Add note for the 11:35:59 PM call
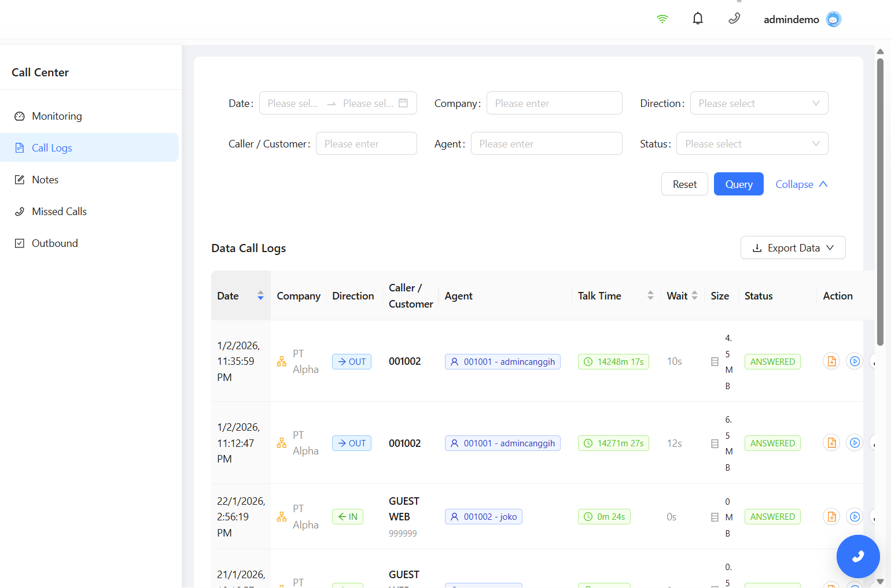Viewport: 891px width, 588px height. coord(831,361)
